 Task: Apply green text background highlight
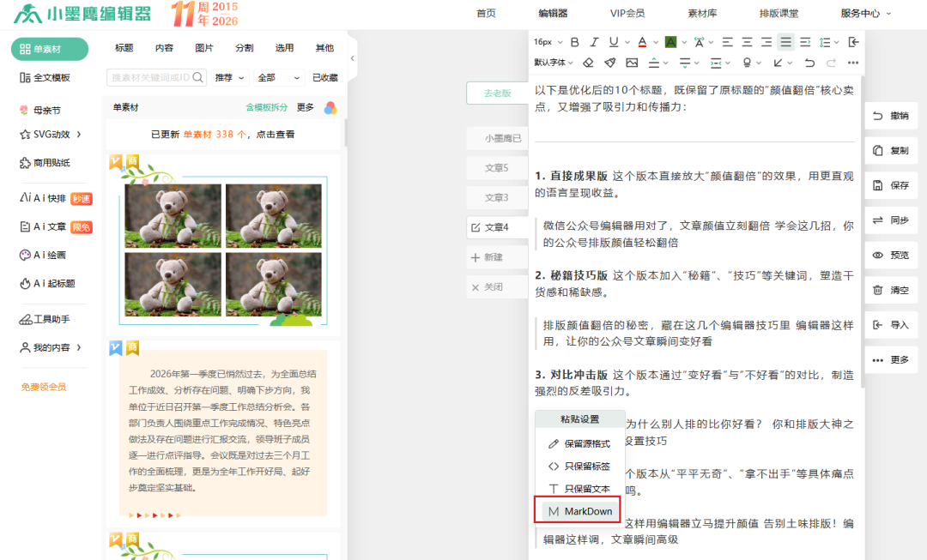click(x=670, y=42)
